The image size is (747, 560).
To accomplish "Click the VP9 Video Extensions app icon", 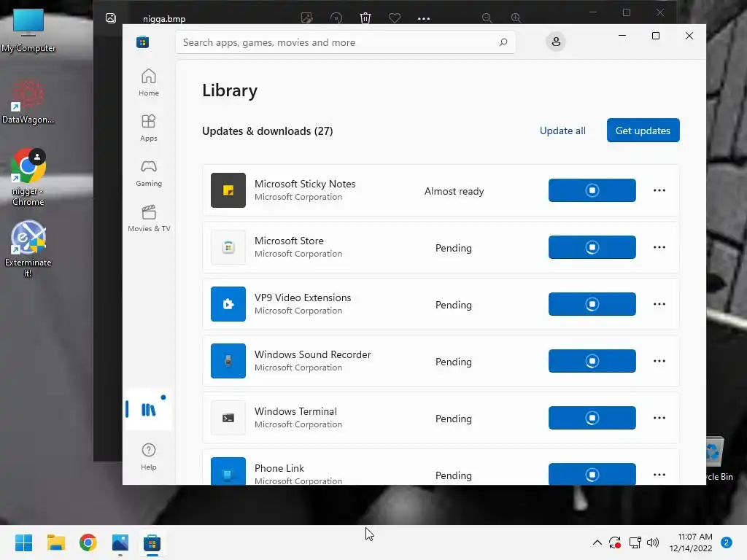I will pyautogui.click(x=228, y=304).
